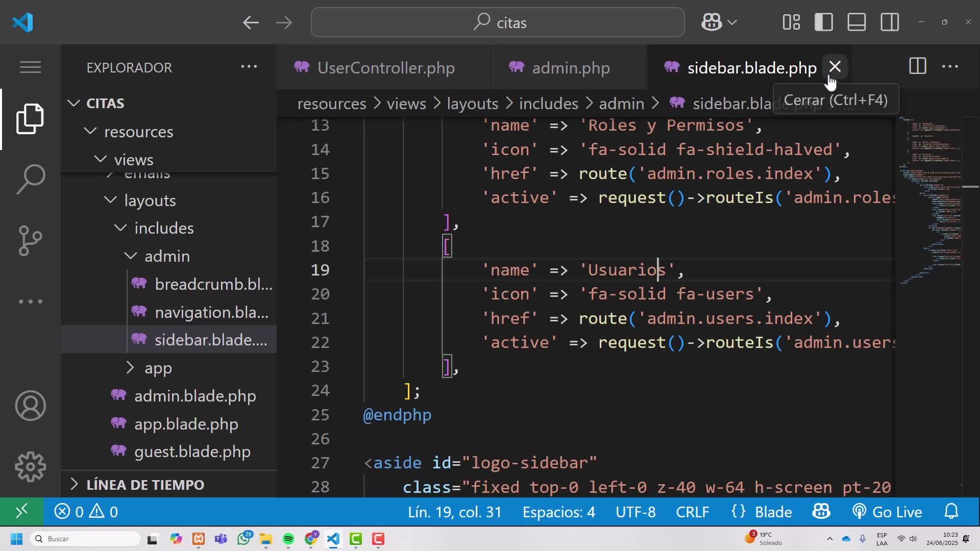Change indentation via 'Espacios: 4'
Screen dimensions: 980x551
tap(558, 512)
